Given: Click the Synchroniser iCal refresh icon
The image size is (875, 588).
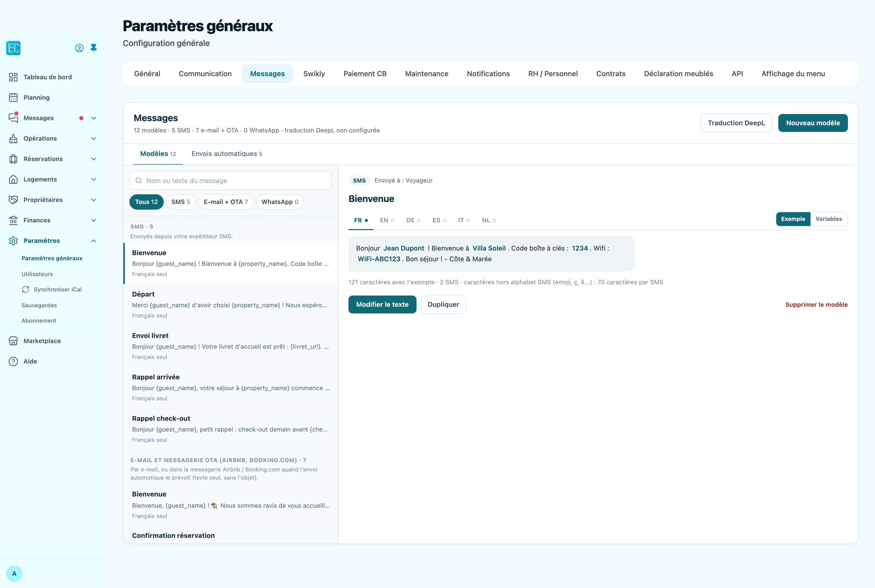Looking at the screenshot, I should pyautogui.click(x=26, y=289).
